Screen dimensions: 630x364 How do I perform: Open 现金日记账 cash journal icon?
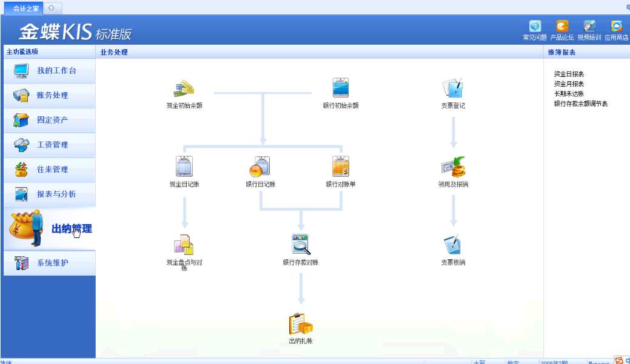184,167
